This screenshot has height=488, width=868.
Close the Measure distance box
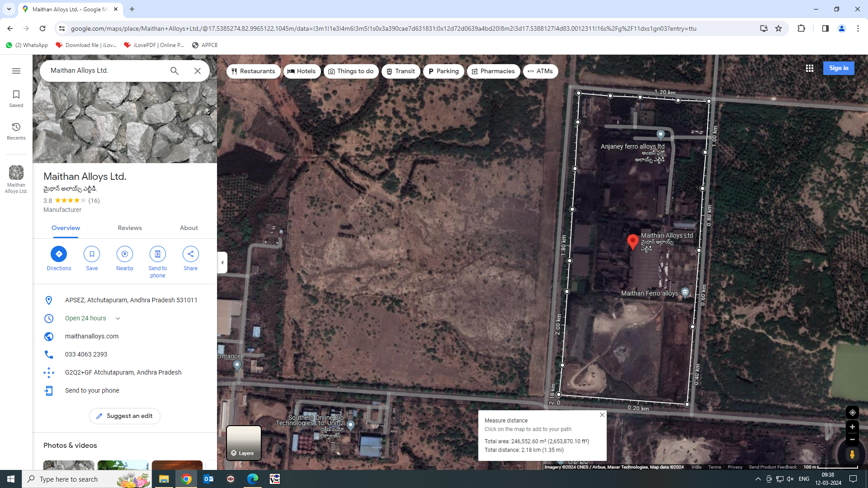(x=602, y=415)
